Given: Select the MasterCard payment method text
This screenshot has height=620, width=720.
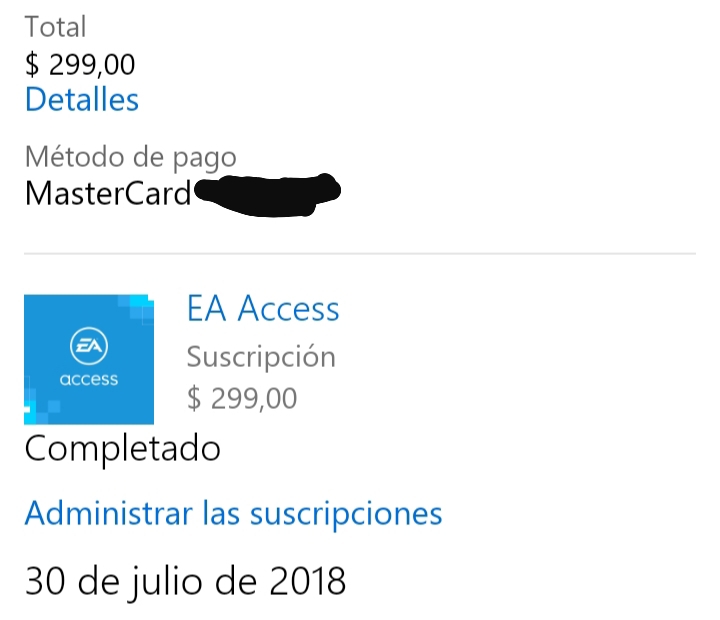Looking at the screenshot, I should (x=108, y=193).
